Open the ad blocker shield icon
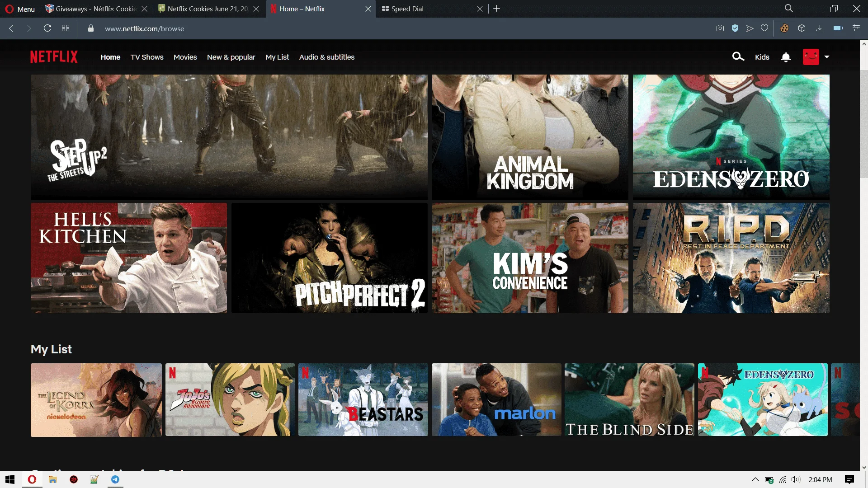Image resolution: width=868 pixels, height=488 pixels. tap(735, 28)
